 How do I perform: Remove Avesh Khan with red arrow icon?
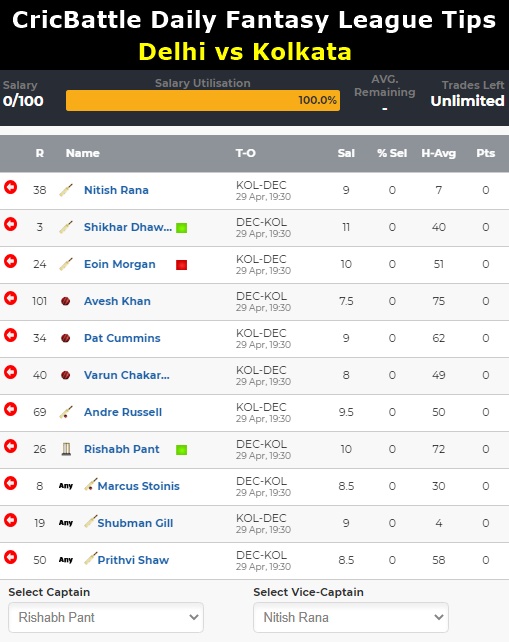pyautogui.click(x=11, y=298)
